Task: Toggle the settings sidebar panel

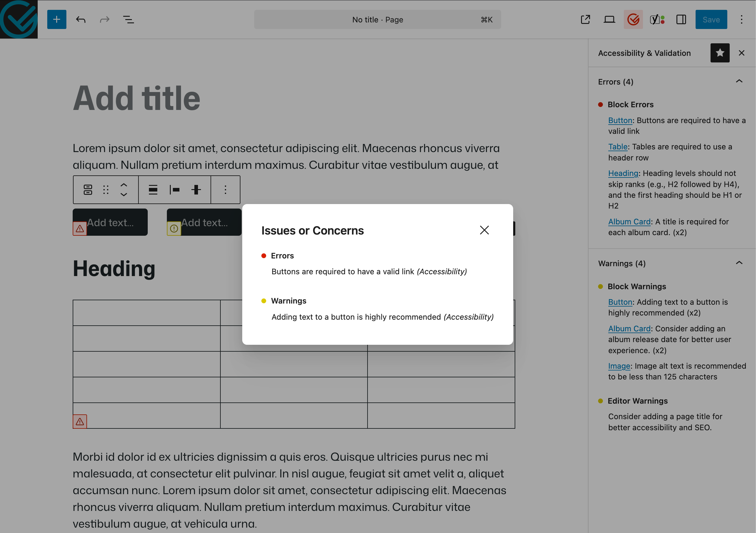Action: pos(681,19)
